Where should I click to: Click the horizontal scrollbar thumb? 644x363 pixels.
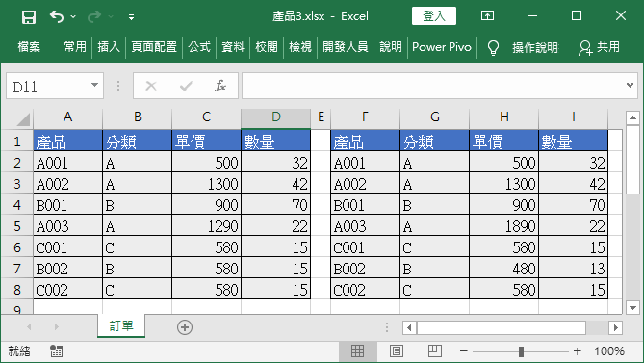tap(502, 327)
